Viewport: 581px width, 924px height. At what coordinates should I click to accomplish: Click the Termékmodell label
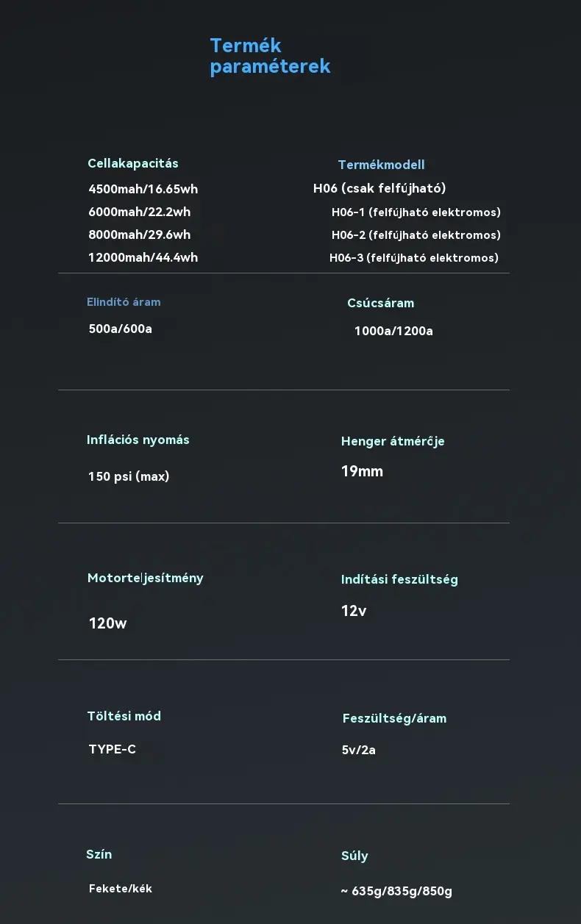pos(381,165)
